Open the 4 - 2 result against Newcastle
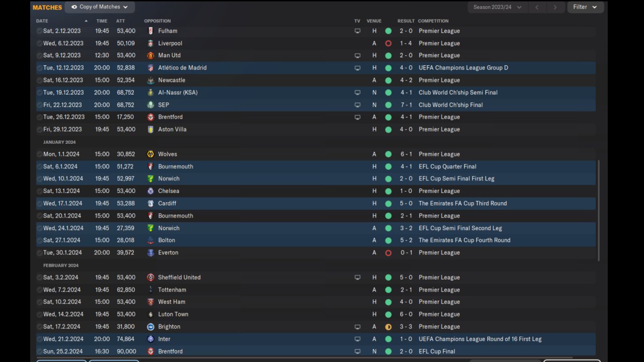The width and height of the screenshot is (644, 362). (x=406, y=80)
